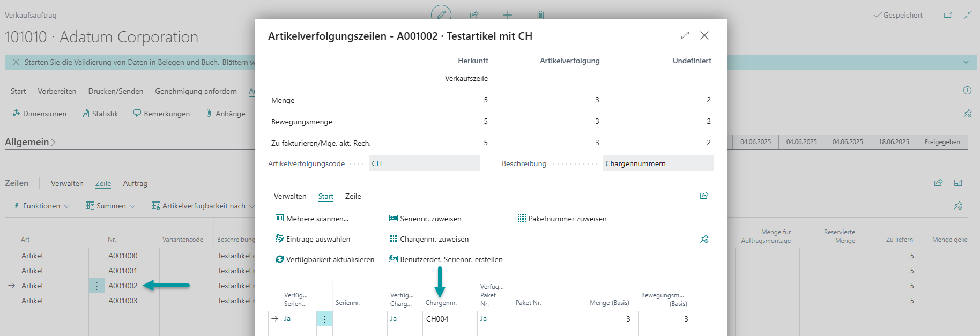Expand the notification bar chevron

(x=966, y=62)
